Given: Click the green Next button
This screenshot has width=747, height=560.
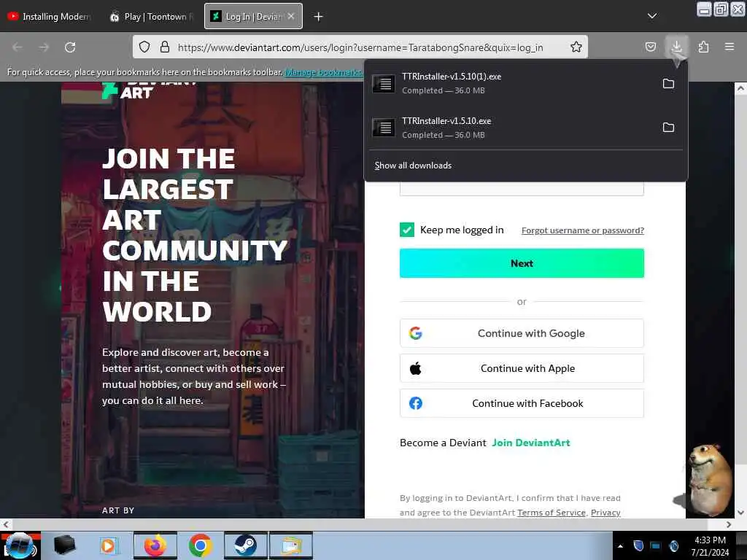Looking at the screenshot, I should (x=522, y=263).
